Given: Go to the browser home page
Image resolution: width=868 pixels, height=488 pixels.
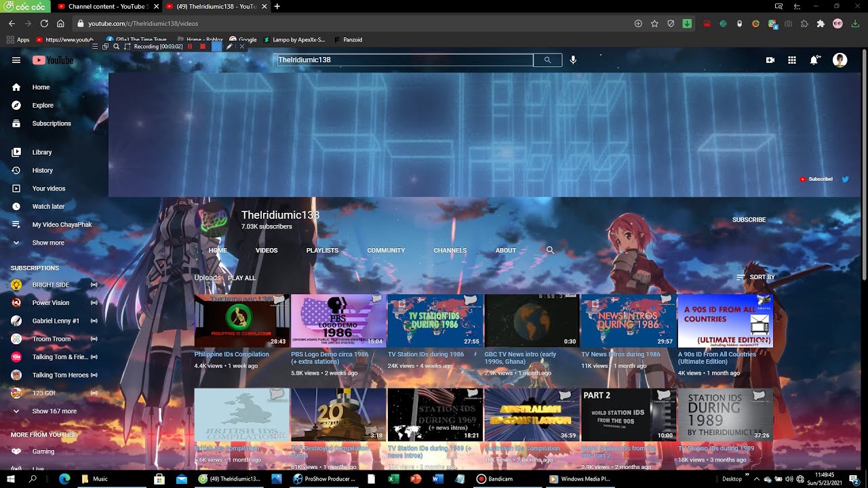Looking at the screenshot, I should click(x=60, y=23).
